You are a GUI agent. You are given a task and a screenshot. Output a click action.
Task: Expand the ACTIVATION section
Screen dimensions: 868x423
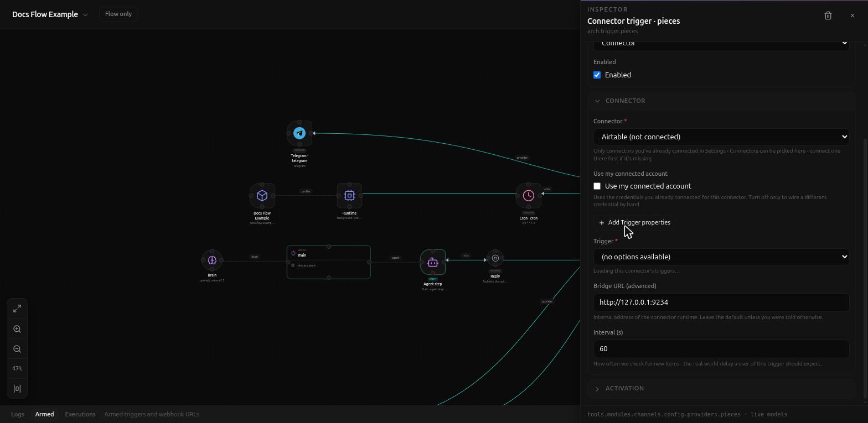click(x=722, y=388)
